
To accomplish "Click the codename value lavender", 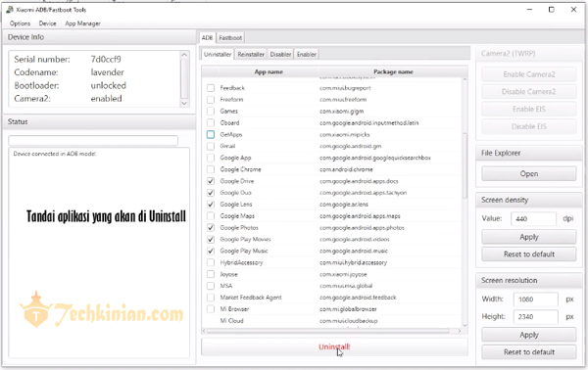I will coord(107,72).
